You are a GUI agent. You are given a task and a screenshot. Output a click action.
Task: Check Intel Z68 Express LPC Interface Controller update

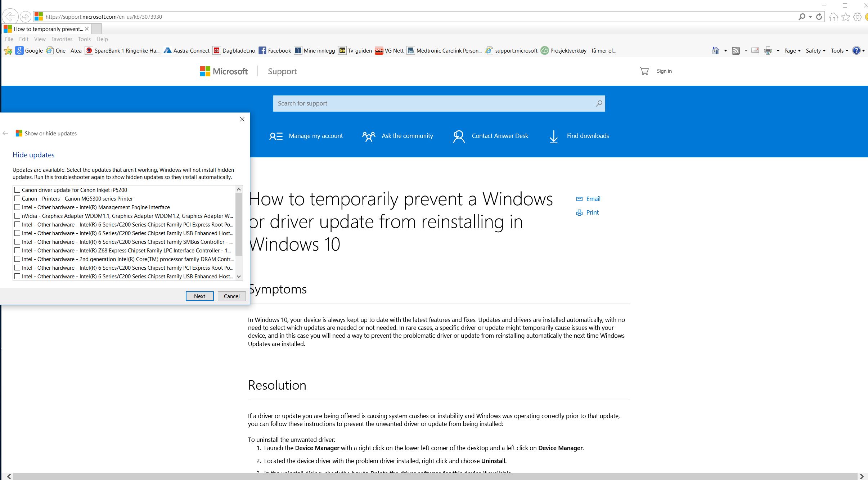tap(17, 250)
